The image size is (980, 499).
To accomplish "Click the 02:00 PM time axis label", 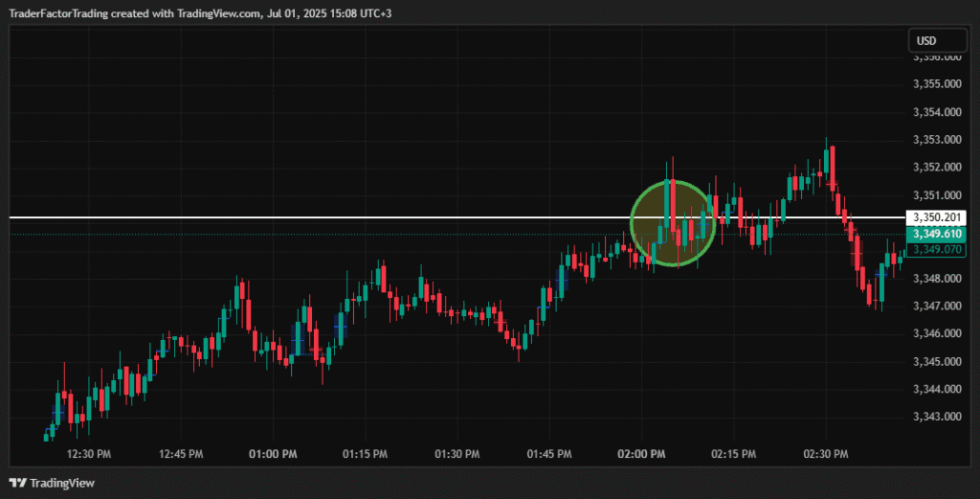I will (x=641, y=454).
